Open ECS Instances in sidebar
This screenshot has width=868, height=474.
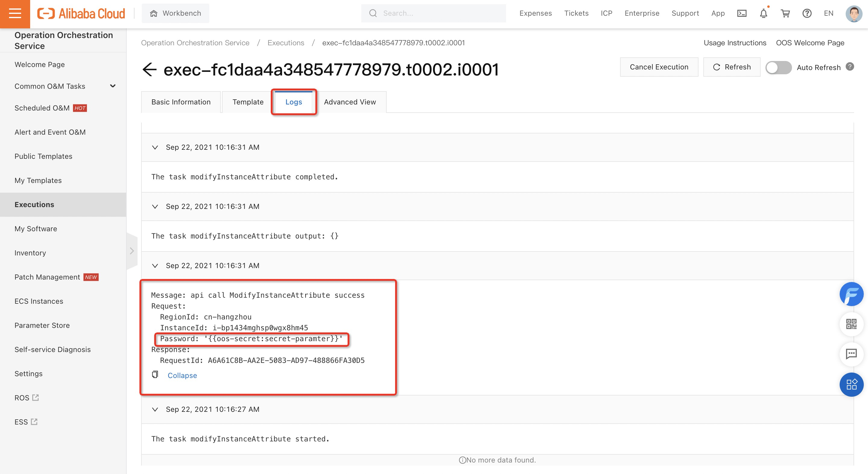tap(39, 301)
